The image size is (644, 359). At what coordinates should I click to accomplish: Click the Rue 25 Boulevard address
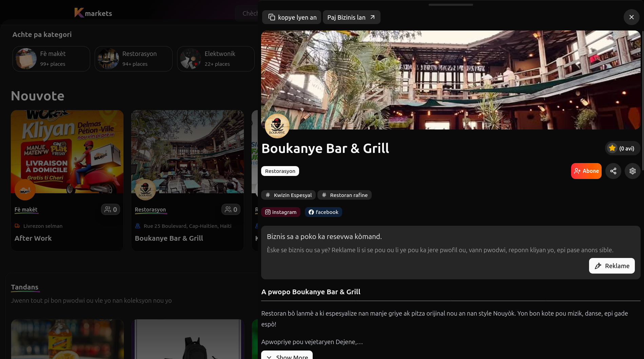pos(188,226)
